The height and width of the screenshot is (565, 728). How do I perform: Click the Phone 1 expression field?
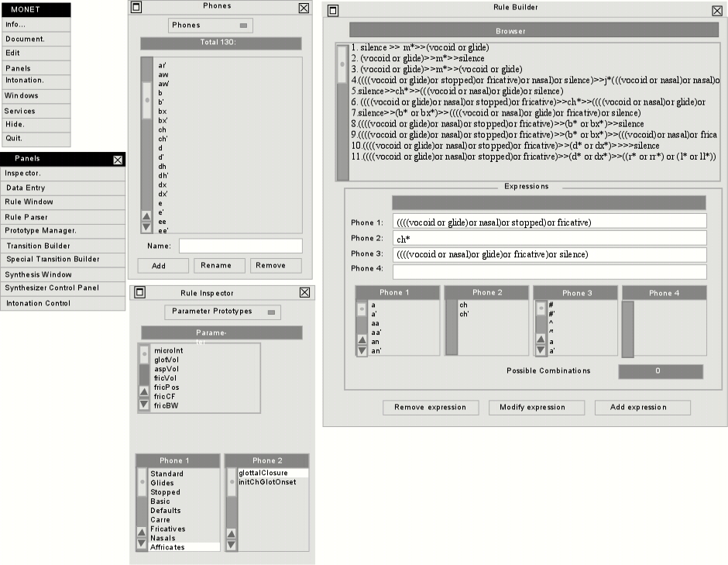[550, 222]
